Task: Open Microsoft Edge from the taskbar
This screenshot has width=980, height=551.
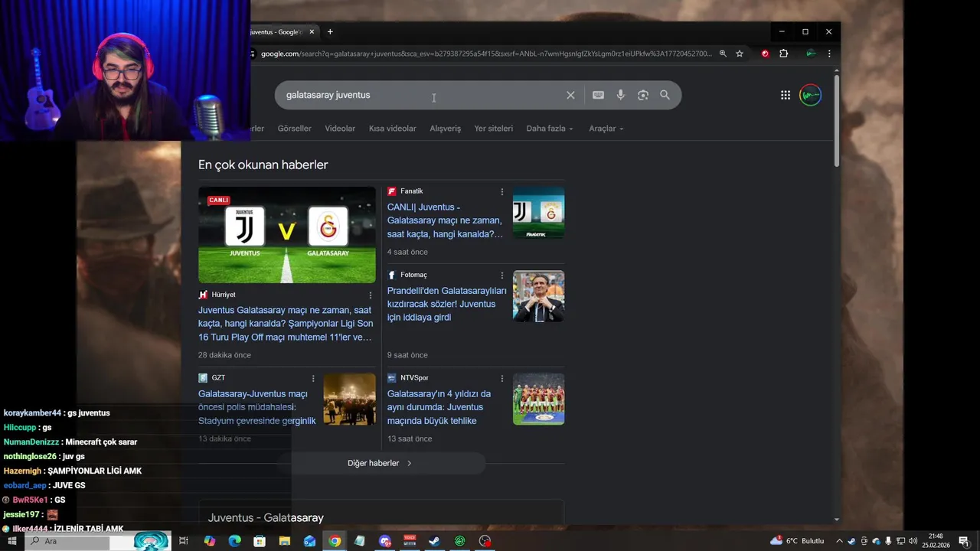Action: tap(235, 541)
